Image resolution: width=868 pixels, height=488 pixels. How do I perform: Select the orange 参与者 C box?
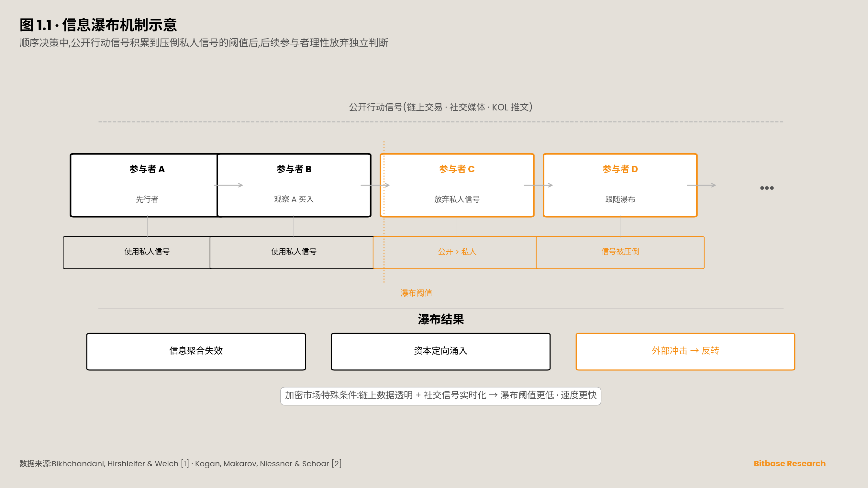tap(457, 185)
